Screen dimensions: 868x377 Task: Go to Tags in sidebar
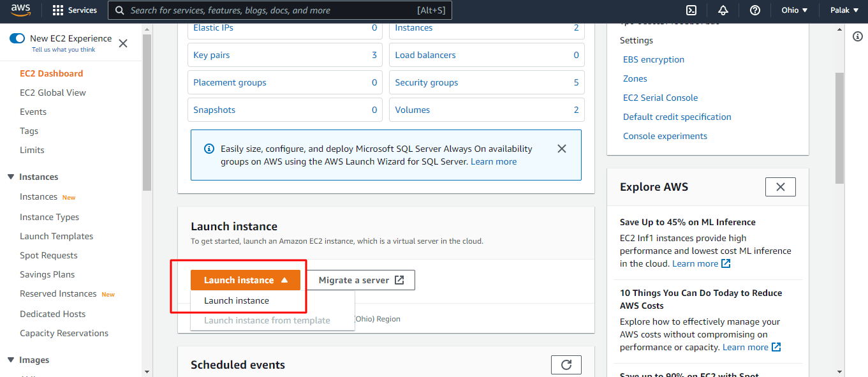pyautogui.click(x=29, y=131)
